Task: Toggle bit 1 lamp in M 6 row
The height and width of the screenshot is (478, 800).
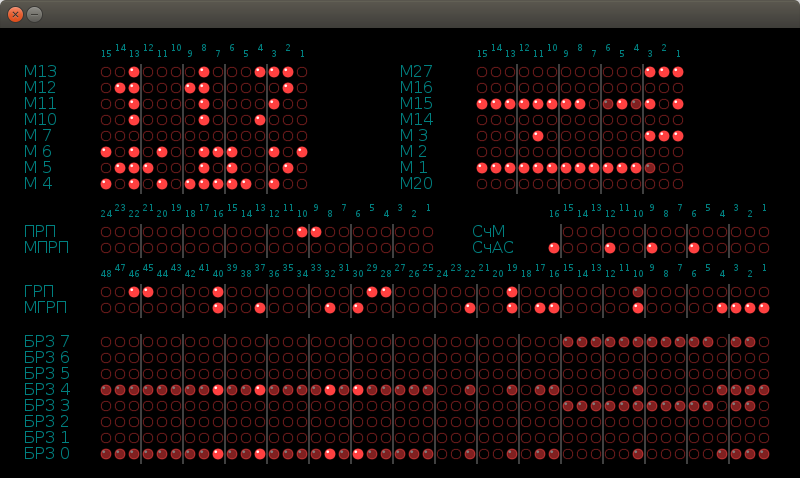Action: coord(302,152)
